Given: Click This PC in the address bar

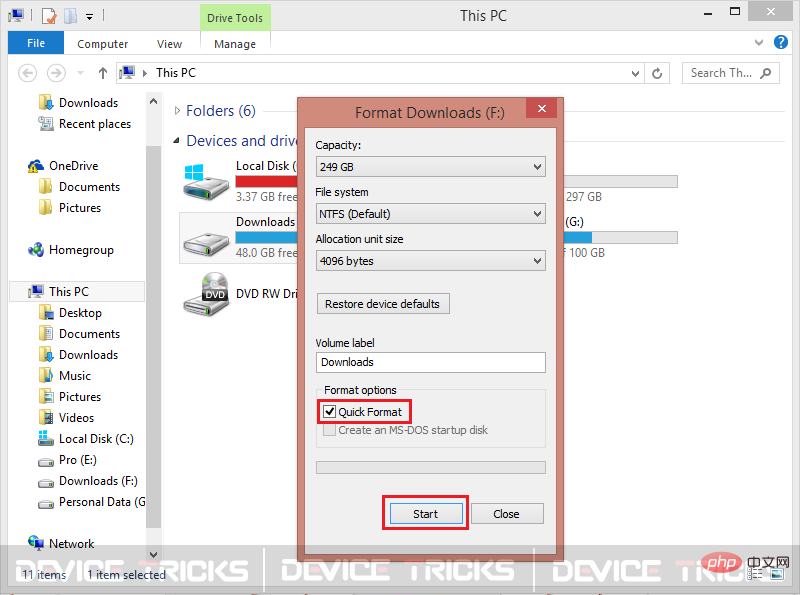Looking at the screenshot, I should click(x=176, y=73).
